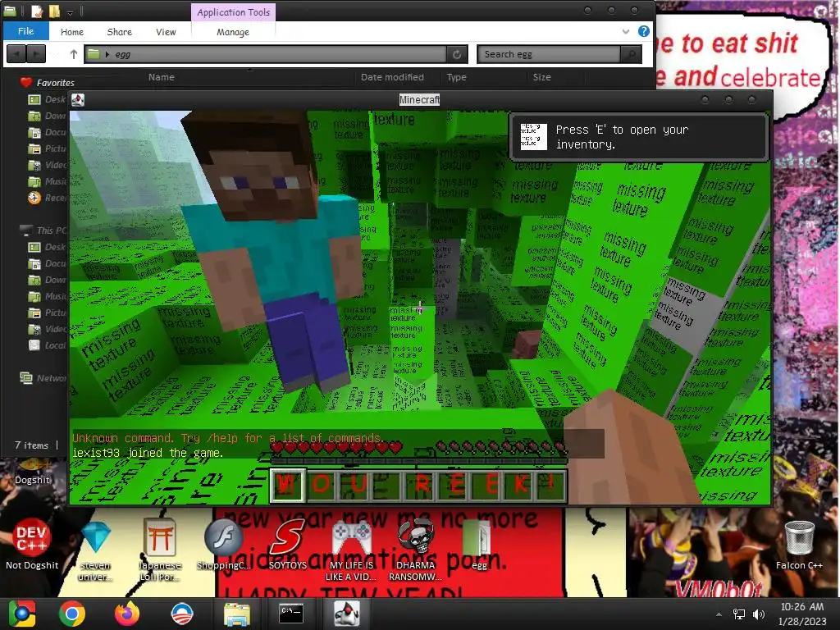Open File Explorer from the taskbar
Image resolution: width=840 pixels, height=630 pixels.
coord(236,614)
